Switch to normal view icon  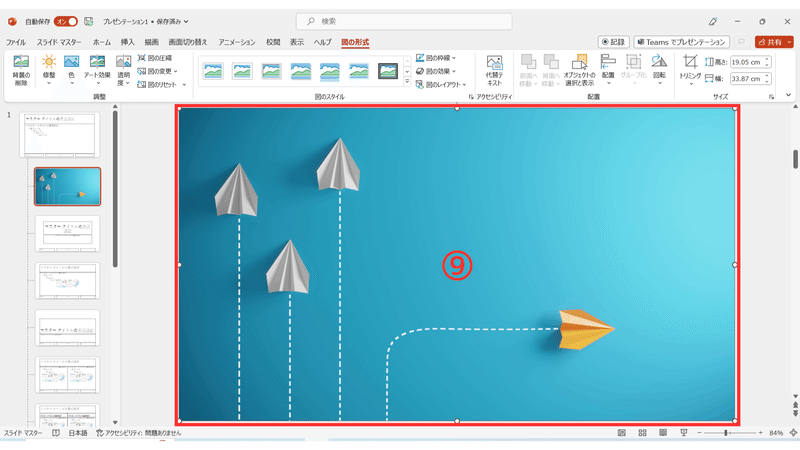click(x=621, y=433)
